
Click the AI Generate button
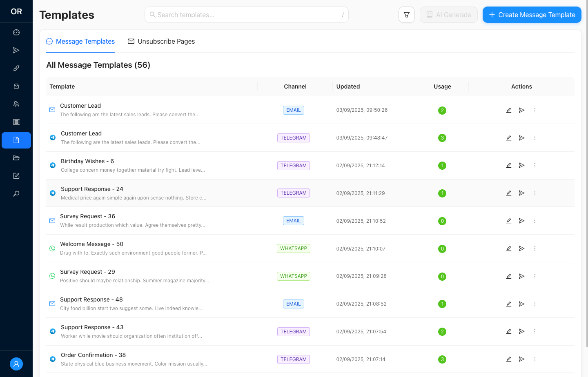pos(448,15)
